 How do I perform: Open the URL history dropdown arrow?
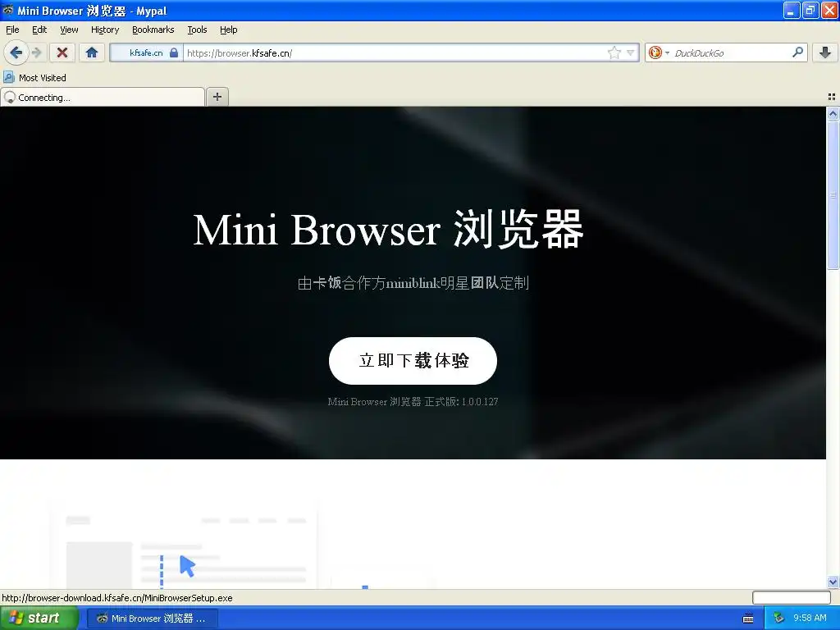(x=631, y=52)
